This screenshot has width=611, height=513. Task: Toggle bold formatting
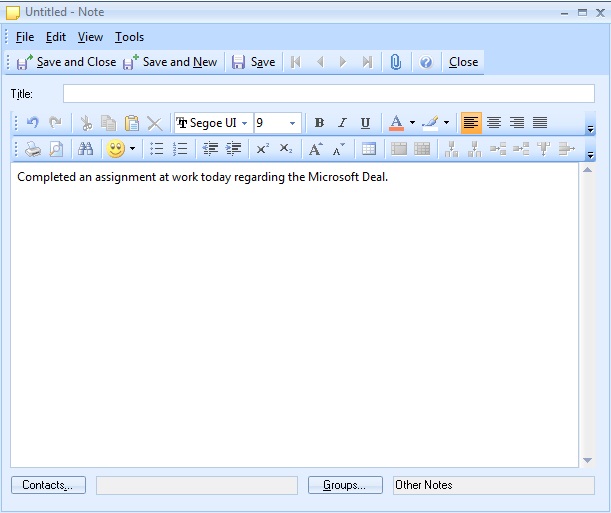click(x=319, y=123)
